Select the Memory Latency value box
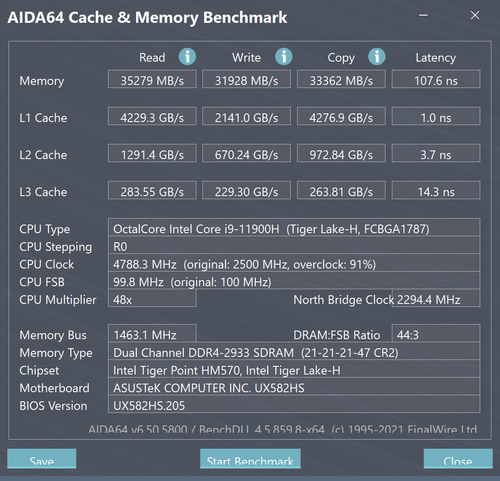The width and height of the screenshot is (500, 481). pyautogui.click(x=436, y=79)
